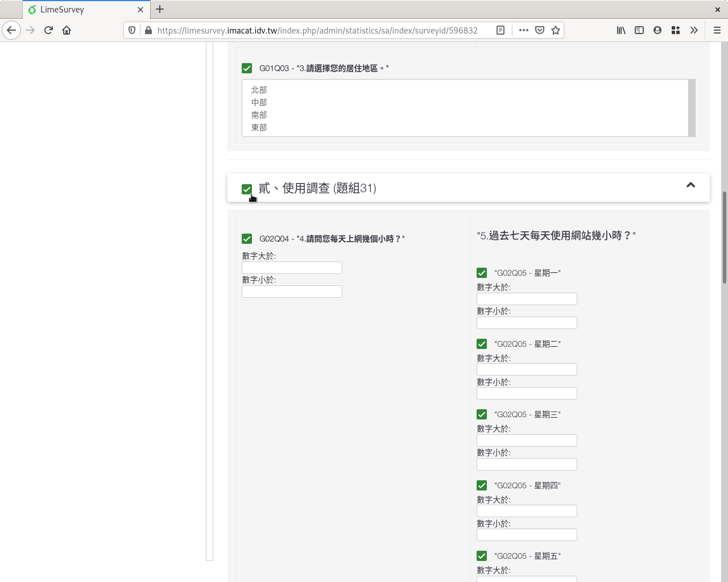Close the browser window
Viewport: 728px width, 582px height.
point(718,9)
